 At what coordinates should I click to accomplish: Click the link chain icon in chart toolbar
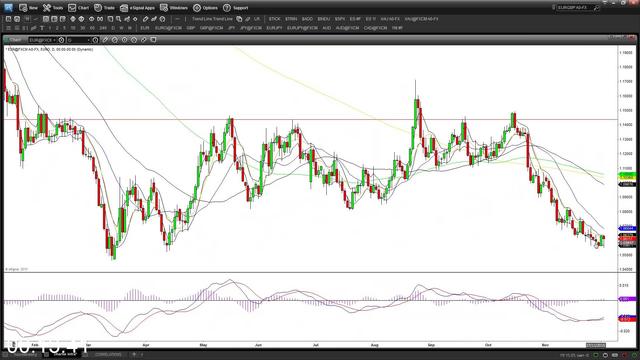[144, 40]
